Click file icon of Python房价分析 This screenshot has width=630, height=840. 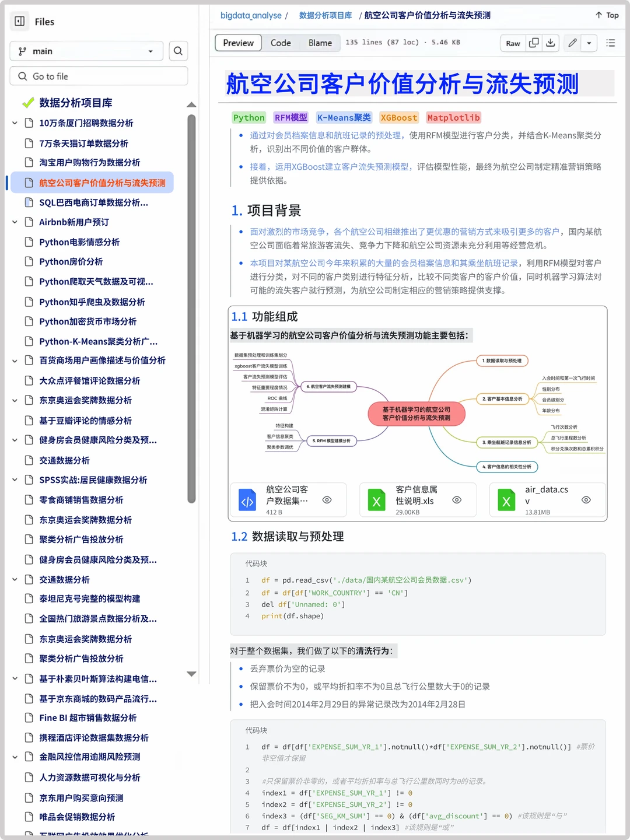[29, 261]
